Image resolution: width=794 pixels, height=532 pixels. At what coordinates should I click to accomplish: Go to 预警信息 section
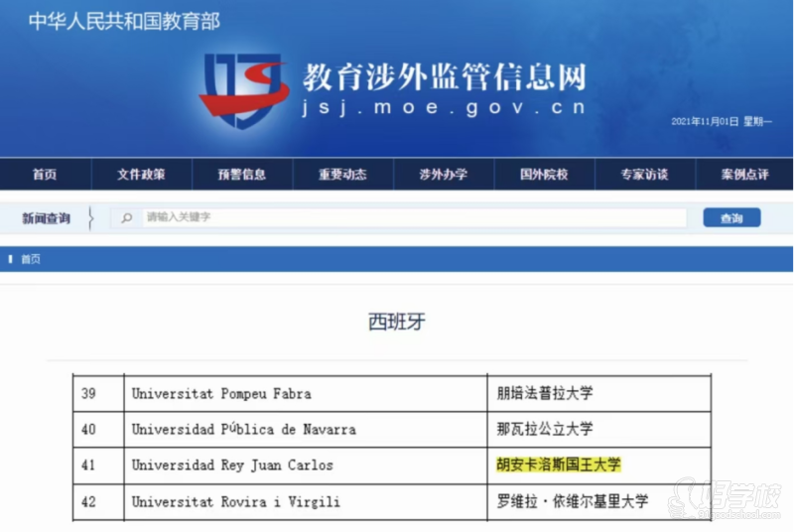coord(242,175)
